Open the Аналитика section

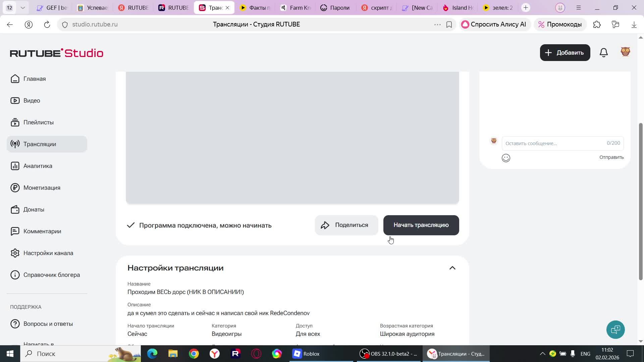tap(38, 166)
